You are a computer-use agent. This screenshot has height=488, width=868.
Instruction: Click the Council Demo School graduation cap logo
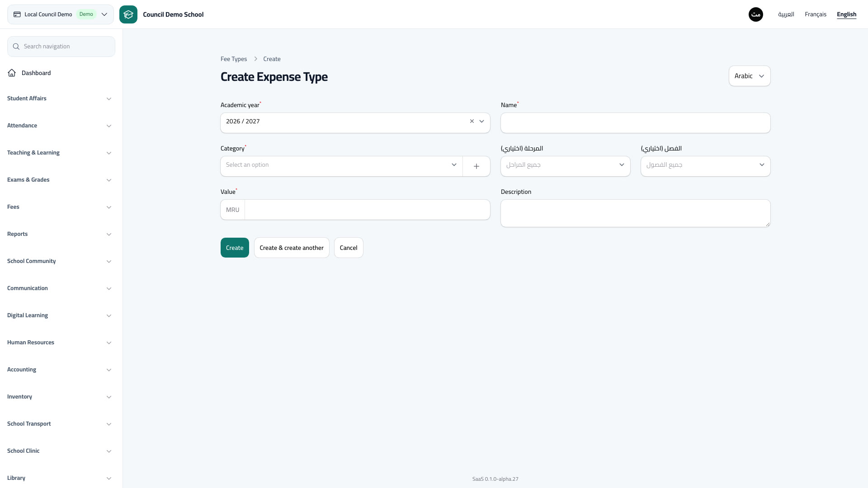(128, 14)
